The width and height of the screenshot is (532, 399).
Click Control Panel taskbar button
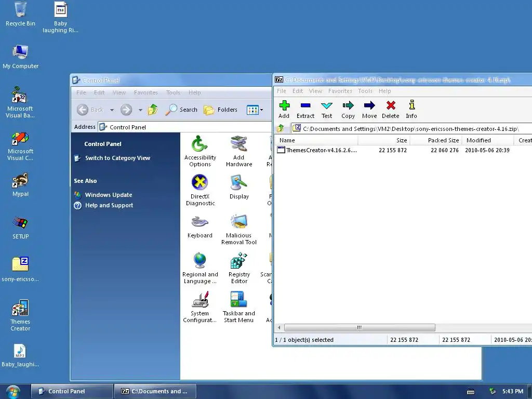coord(72,391)
